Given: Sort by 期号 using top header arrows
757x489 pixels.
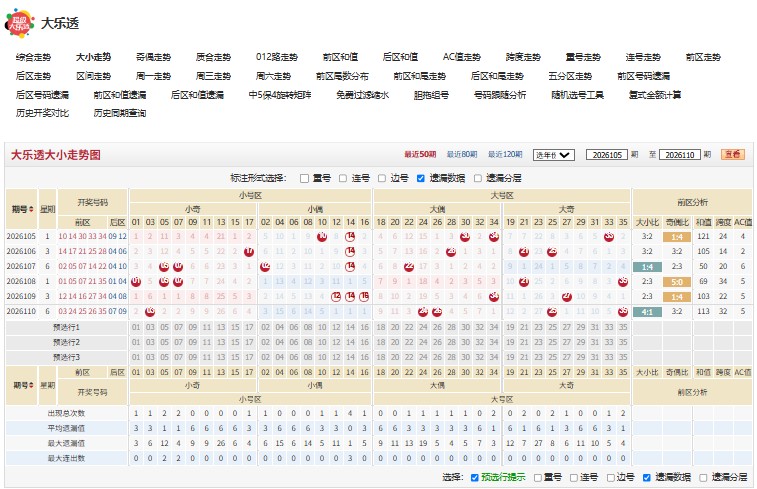Looking at the screenshot, I should [x=31, y=209].
